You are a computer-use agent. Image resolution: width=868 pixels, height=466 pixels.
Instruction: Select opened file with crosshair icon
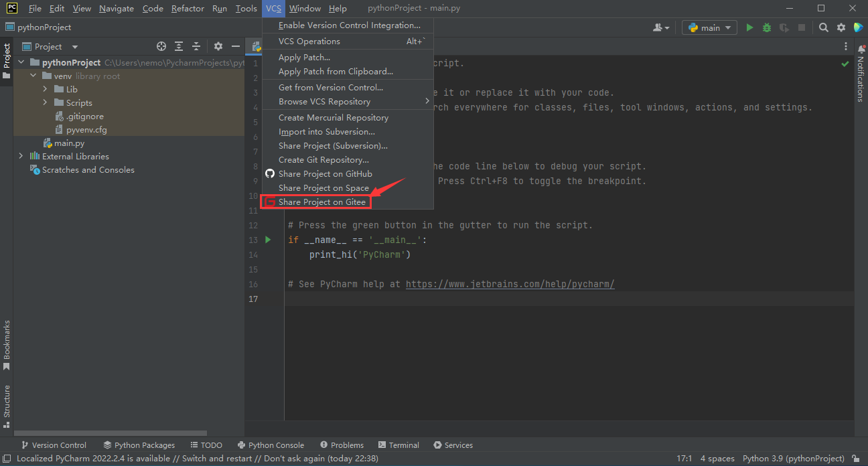(x=161, y=46)
